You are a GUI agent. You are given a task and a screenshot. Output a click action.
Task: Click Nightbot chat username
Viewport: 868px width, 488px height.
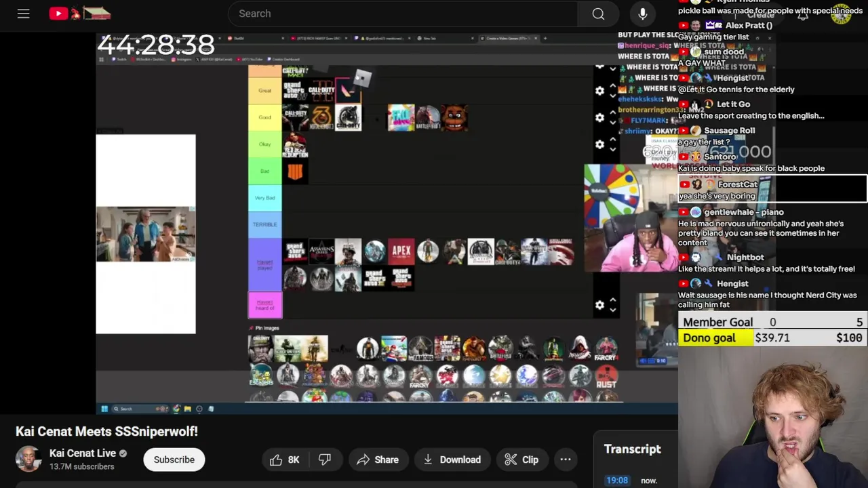(x=745, y=258)
